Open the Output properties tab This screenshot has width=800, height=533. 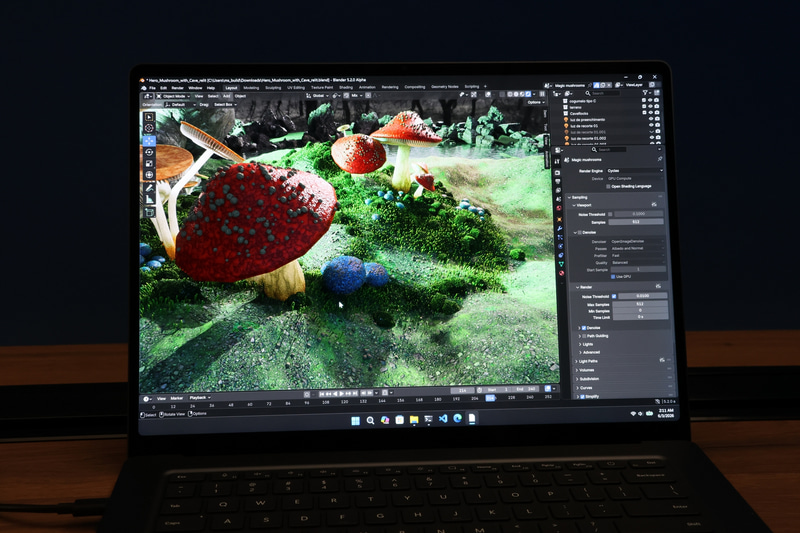[558, 181]
